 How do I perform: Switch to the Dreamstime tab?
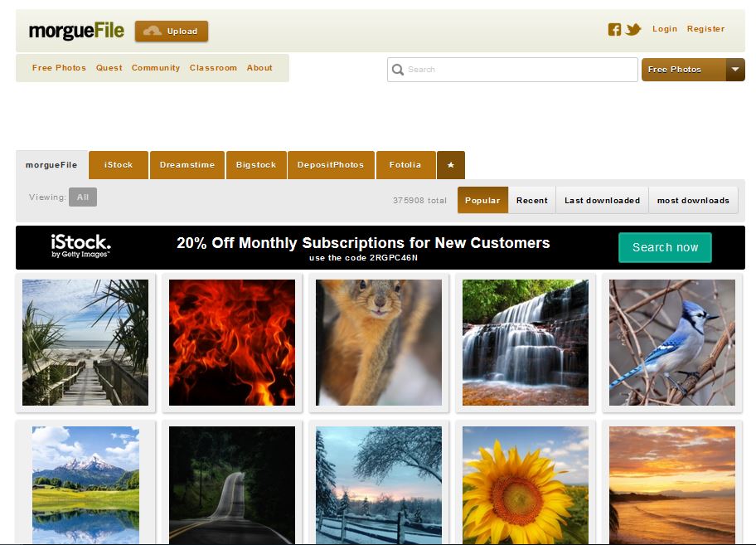[187, 165]
